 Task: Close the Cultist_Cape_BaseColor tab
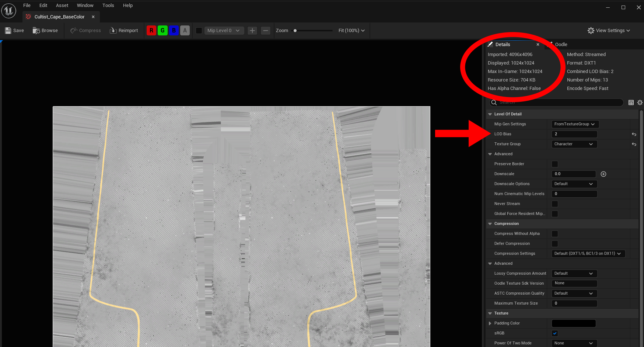click(93, 17)
